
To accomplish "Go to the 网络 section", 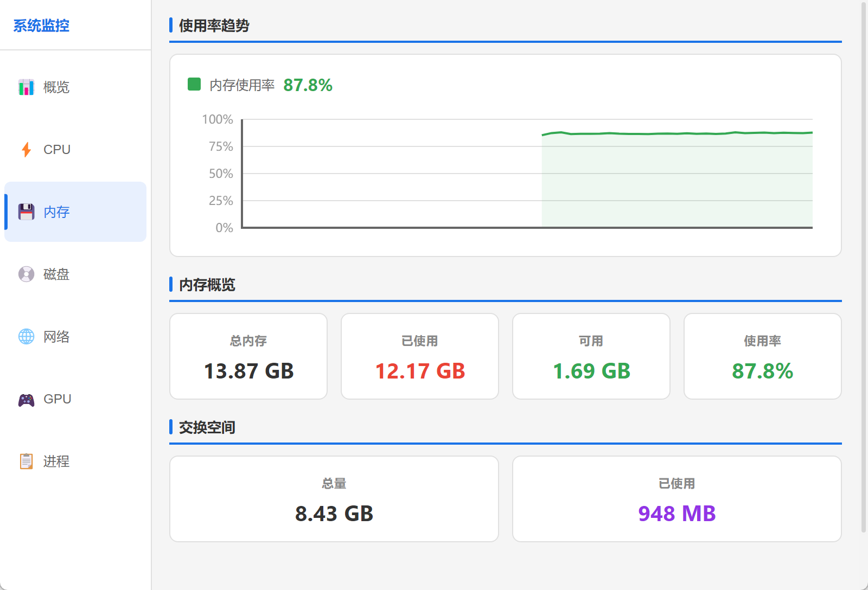I will (56, 337).
